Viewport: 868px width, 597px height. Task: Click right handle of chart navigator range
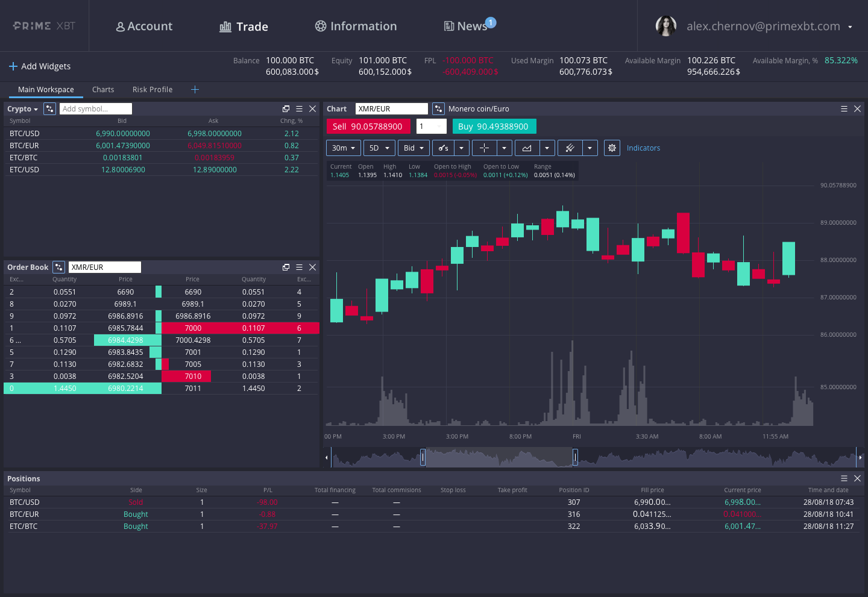575,457
